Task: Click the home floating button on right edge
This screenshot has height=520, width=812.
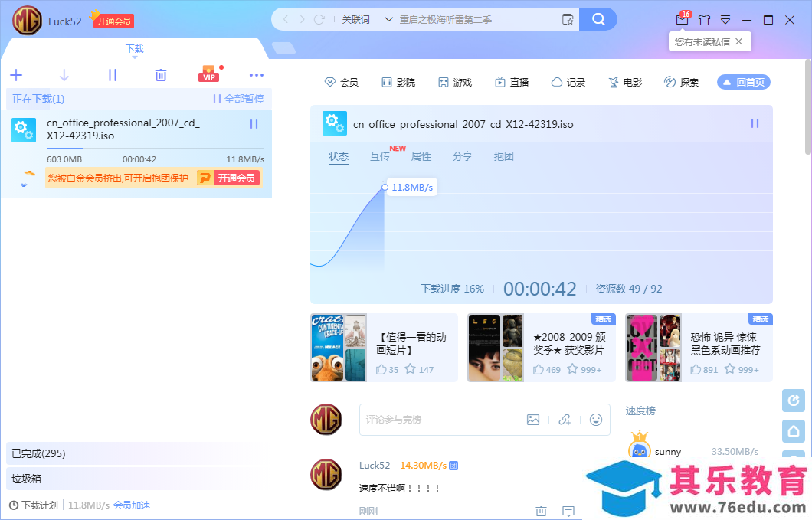Action: (794, 431)
